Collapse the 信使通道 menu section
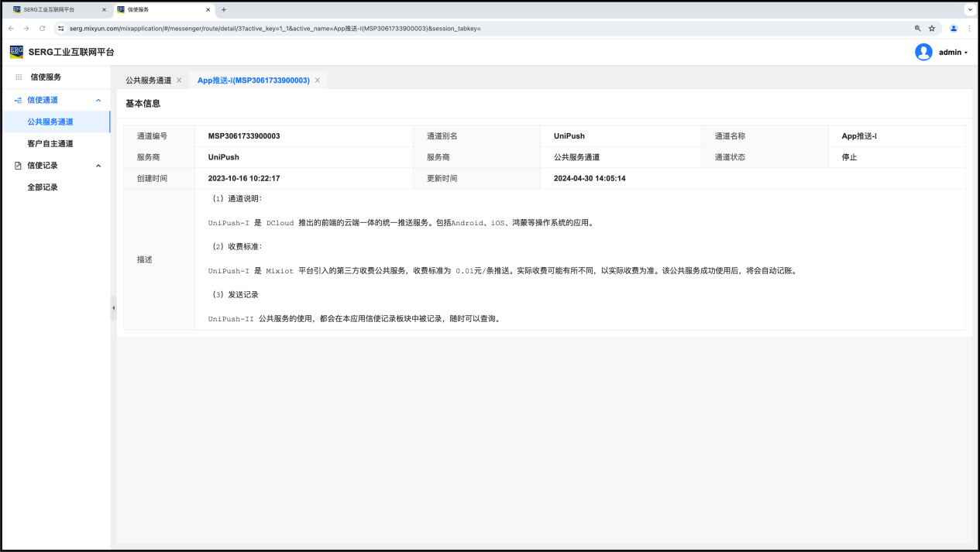Image resolution: width=980 pixels, height=552 pixels. click(98, 100)
